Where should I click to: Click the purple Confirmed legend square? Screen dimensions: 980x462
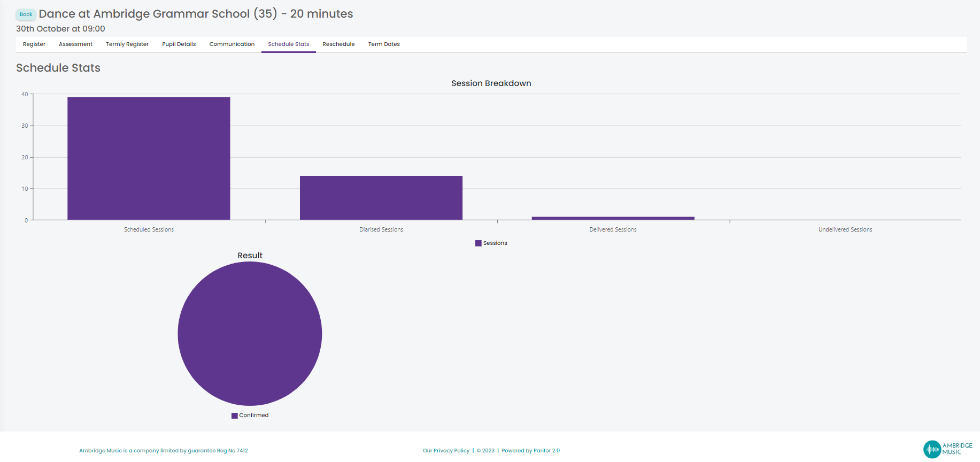click(234, 415)
